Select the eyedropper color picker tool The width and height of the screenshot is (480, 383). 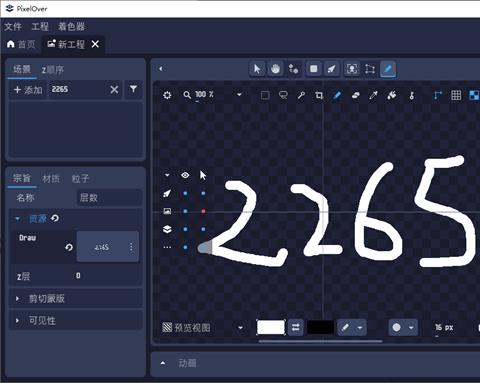(373, 96)
